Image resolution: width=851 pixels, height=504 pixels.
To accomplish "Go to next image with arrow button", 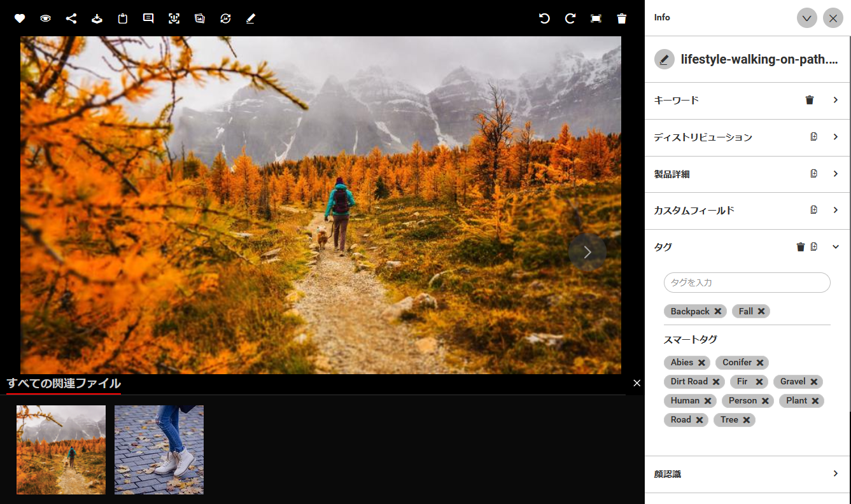I will [x=587, y=253].
